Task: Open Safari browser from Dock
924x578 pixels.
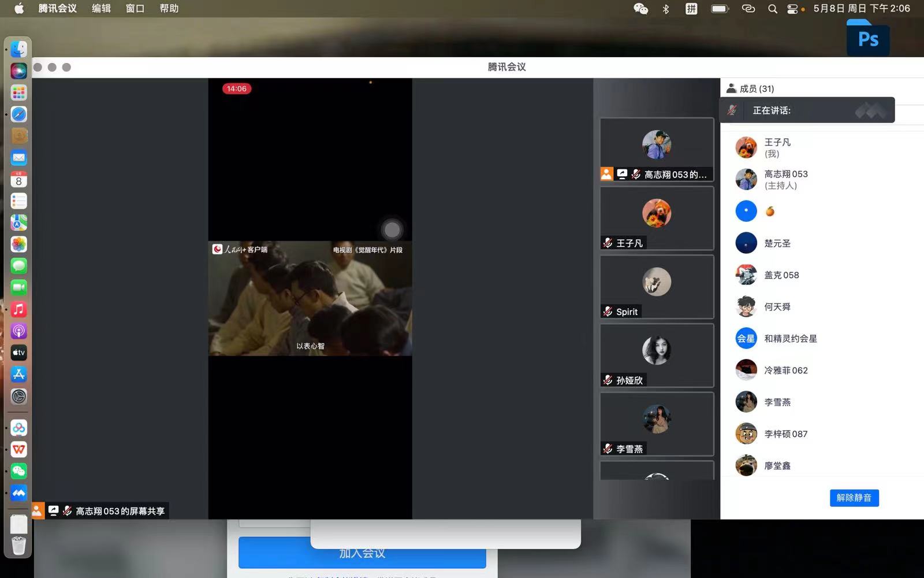Action: point(18,114)
